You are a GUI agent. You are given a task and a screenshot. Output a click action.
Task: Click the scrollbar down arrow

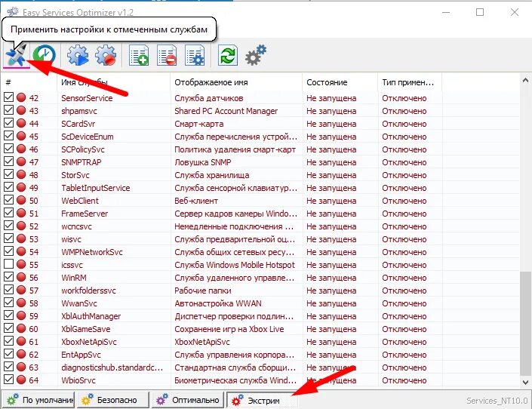[x=525, y=383]
